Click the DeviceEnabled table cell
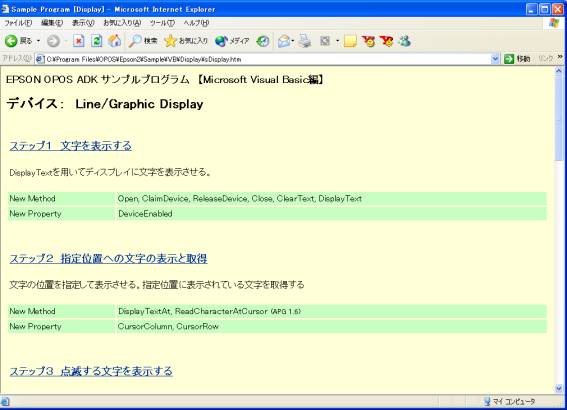Screen dimensions: 567x410 tap(331, 214)
